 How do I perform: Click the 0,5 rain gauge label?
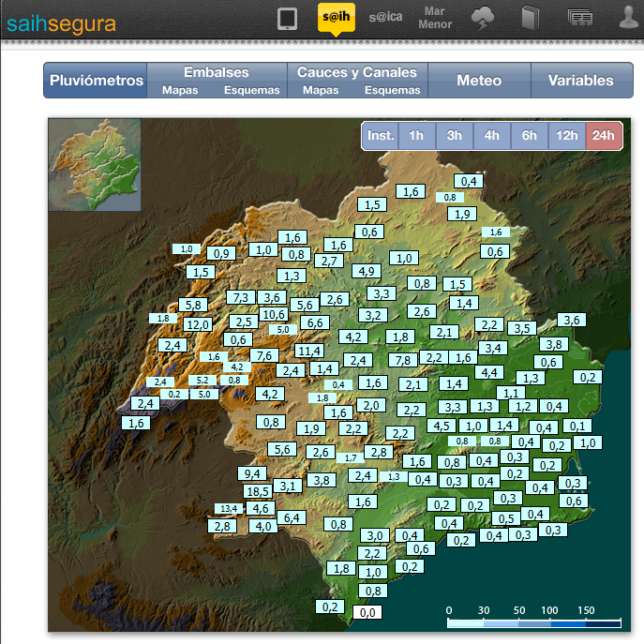coord(506,518)
